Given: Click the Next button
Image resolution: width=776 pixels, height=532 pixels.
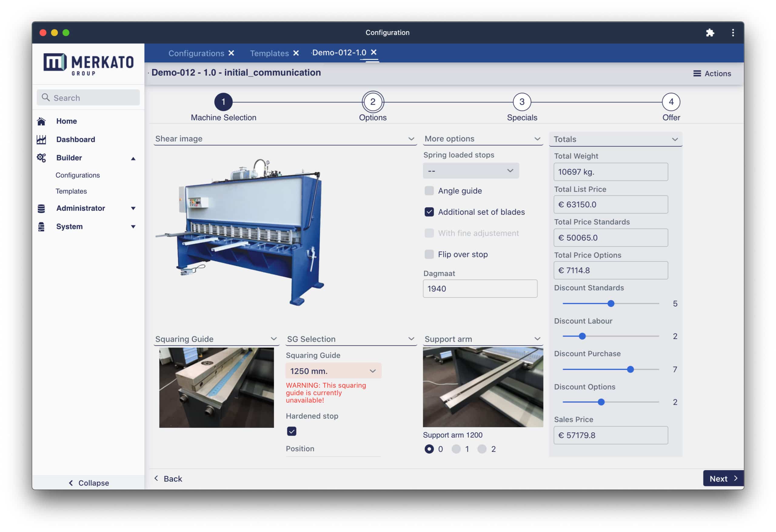Looking at the screenshot, I should pos(723,479).
